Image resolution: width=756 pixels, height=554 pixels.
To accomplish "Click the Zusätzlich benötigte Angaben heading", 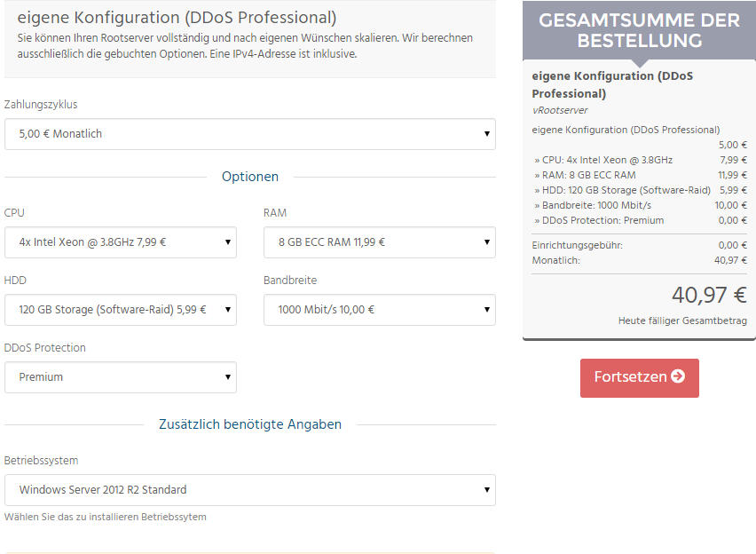I will [x=249, y=424].
